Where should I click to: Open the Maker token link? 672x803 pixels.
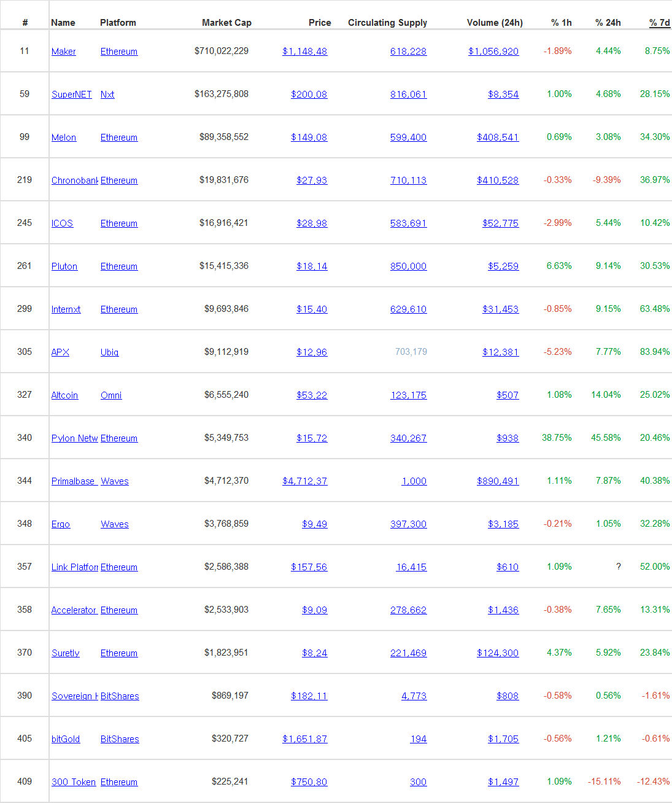click(64, 52)
